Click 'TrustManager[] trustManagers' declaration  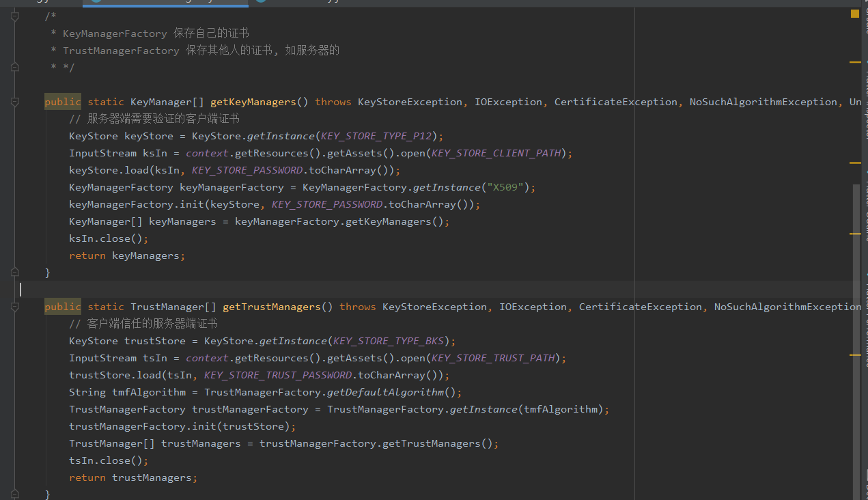pyautogui.click(x=284, y=443)
